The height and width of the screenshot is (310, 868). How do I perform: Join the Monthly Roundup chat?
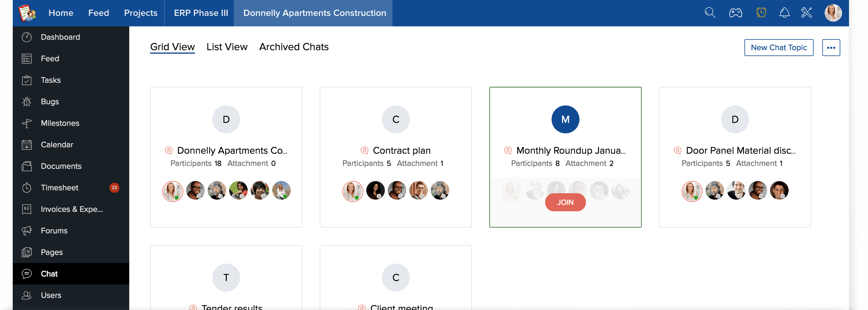(x=565, y=203)
